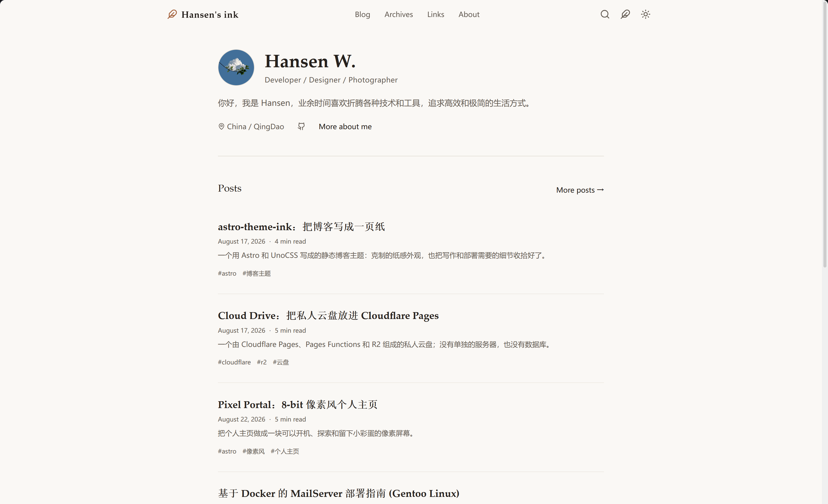Click the Hansen W. flower avatar image
Screen dimensions: 828x504
[236, 68]
